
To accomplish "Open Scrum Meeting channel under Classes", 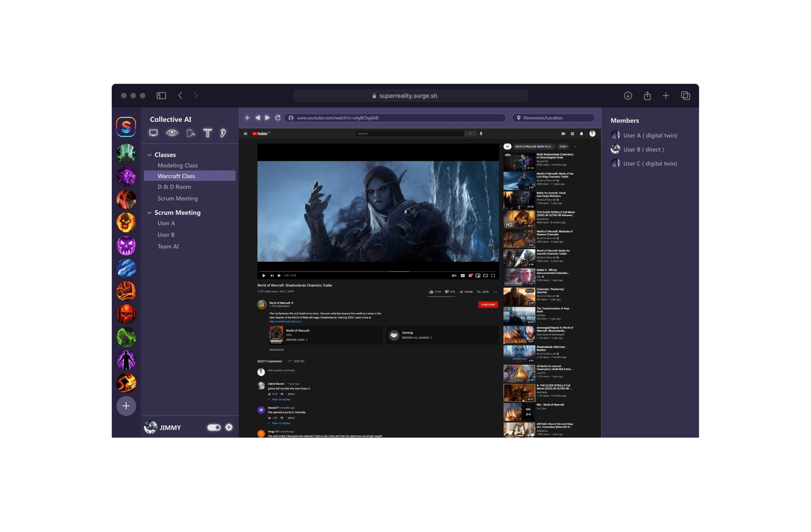I will tap(178, 199).
